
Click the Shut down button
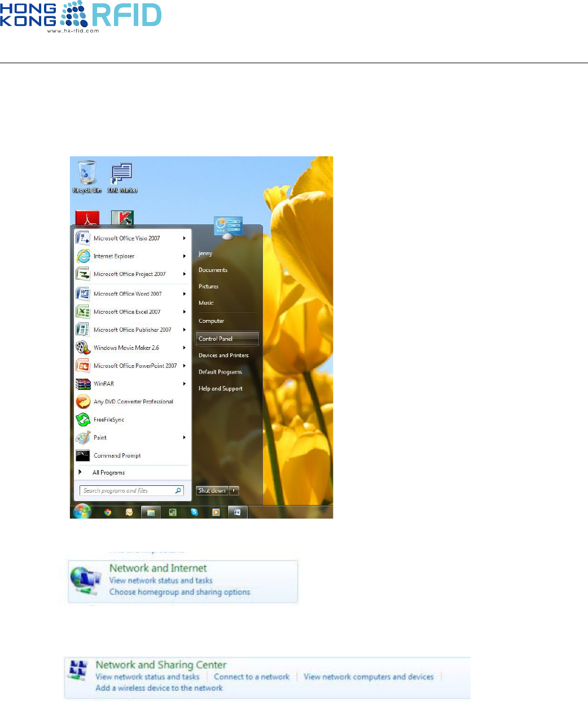[212, 491]
